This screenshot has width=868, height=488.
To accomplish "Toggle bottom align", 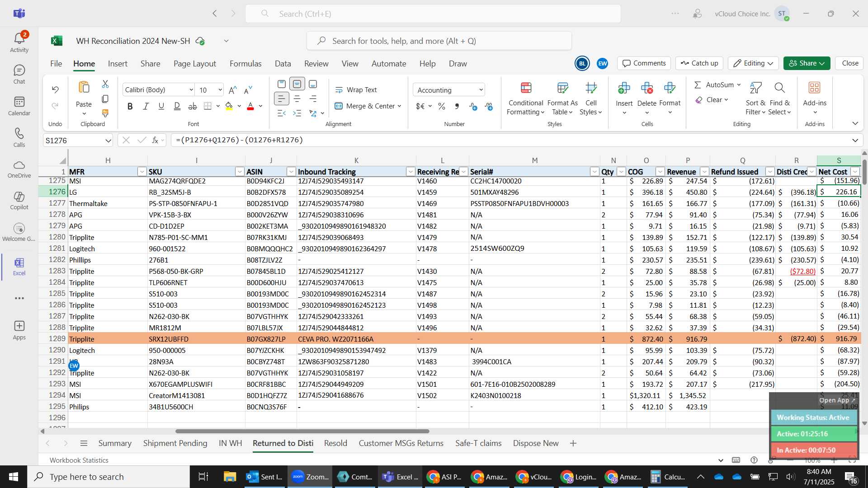I will (313, 84).
